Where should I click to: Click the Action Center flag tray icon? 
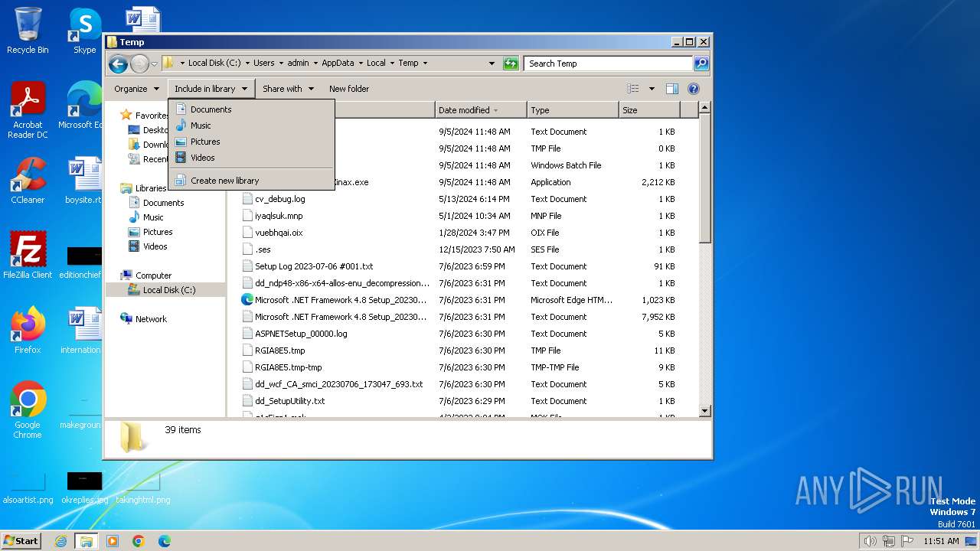(907, 541)
